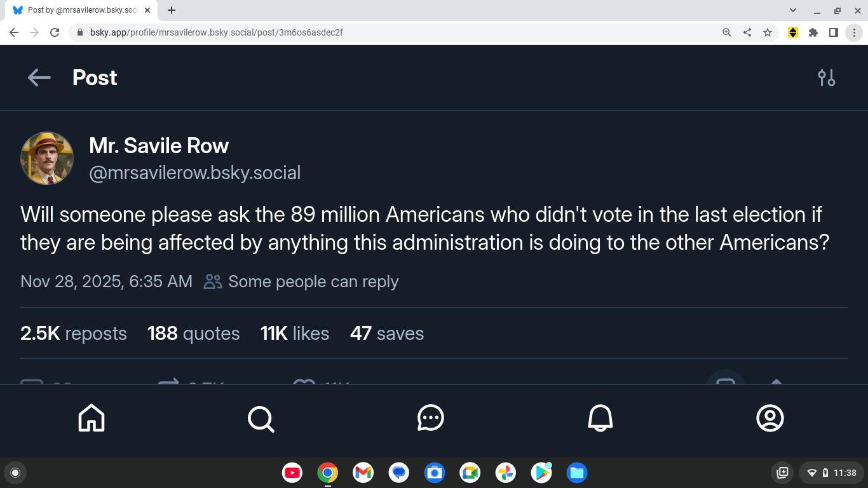Open Notifications bell icon
The width and height of the screenshot is (868, 488).
coord(600,418)
